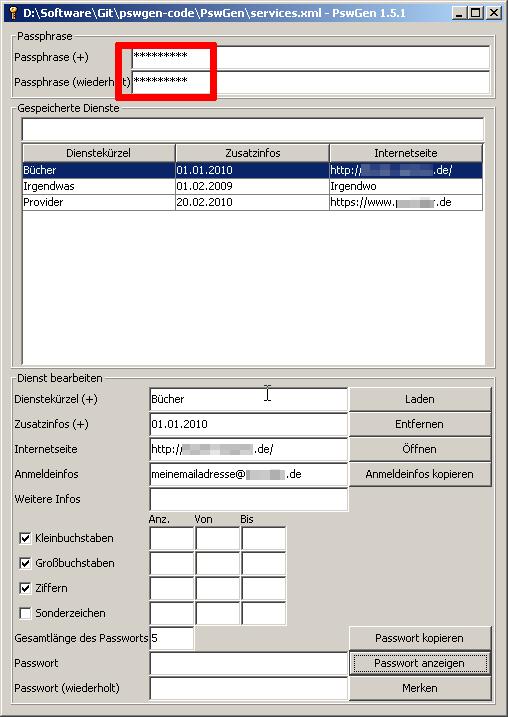Click the Anmeldeinfos email input field
The height and width of the screenshot is (717, 508).
click(249, 474)
